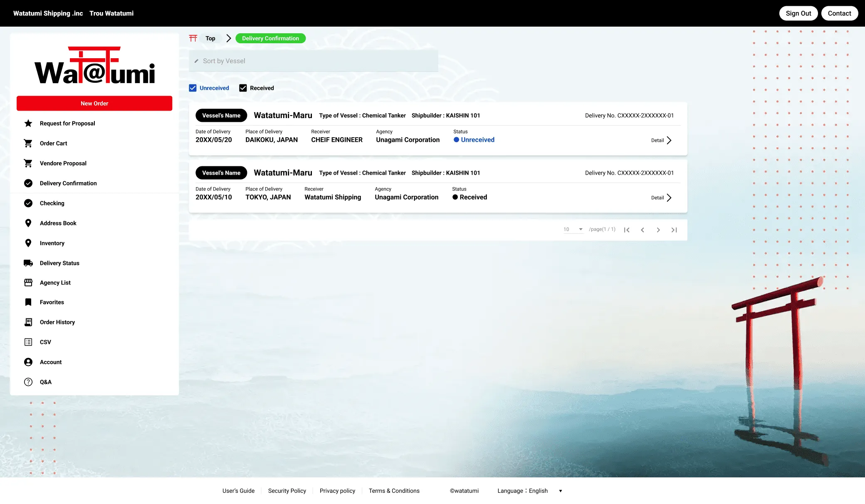The height and width of the screenshot is (504, 865).
Task: Click the Q&A question mark icon
Action: 28,382
